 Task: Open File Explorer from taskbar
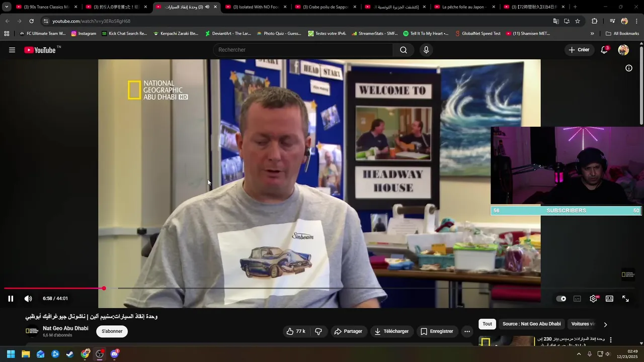pos(26,354)
